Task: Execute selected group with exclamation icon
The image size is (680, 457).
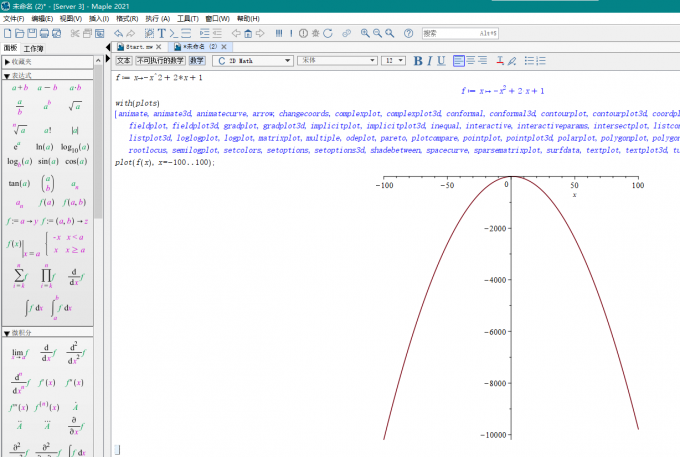Action: pyautogui.click(x=291, y=33)
